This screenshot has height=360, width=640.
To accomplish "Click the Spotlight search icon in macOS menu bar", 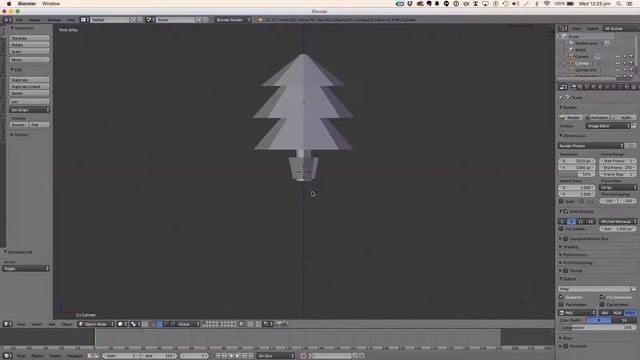I will click(619, 4).
